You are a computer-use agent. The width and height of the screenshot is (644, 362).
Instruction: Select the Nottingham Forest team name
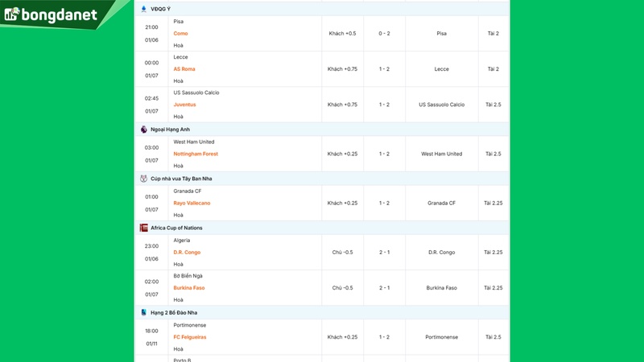(x=196, y=154)
